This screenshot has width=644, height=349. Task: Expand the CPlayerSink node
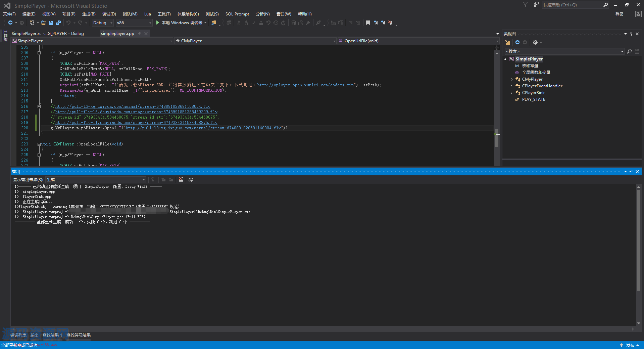(x=511, y=93)
